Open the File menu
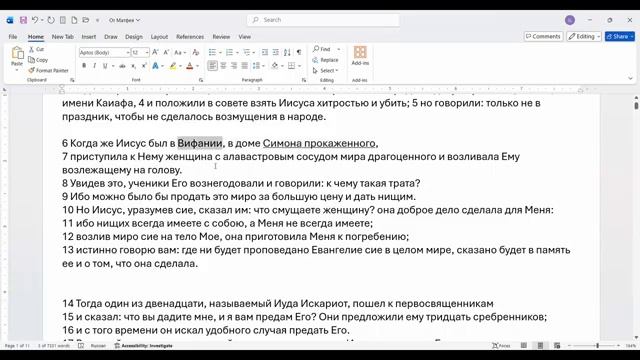 (13, 37)
